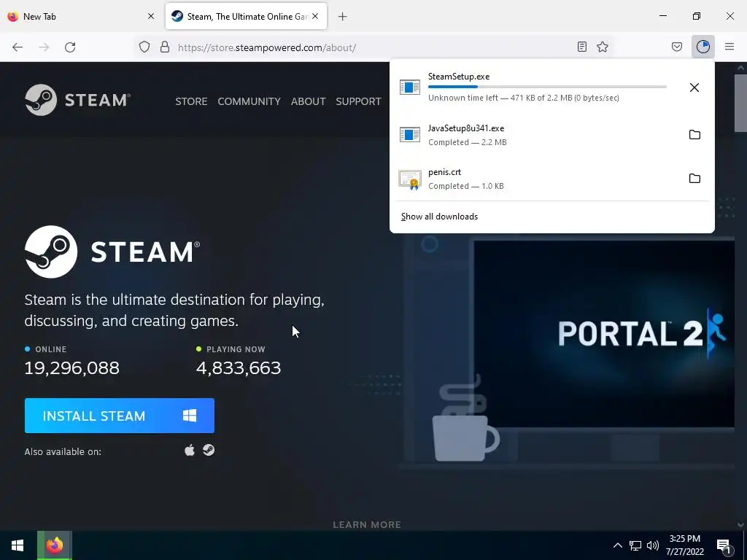The width and height of the screenshot is (747, 560).
Task: Show hidden system tray icons
Action: click(617, 545)
